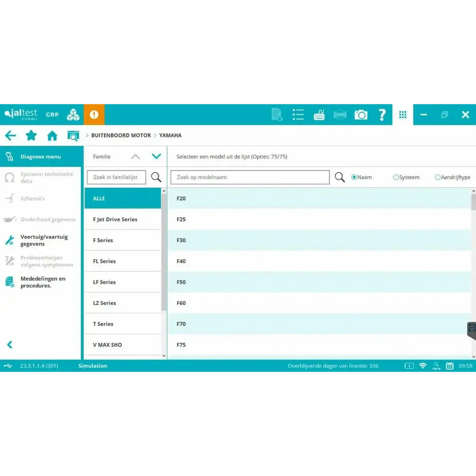Image resolution: width=476 pixels, height=476 pixels.
Task: Show the on-screen keyboard
Action: click(x=319, y=114)
